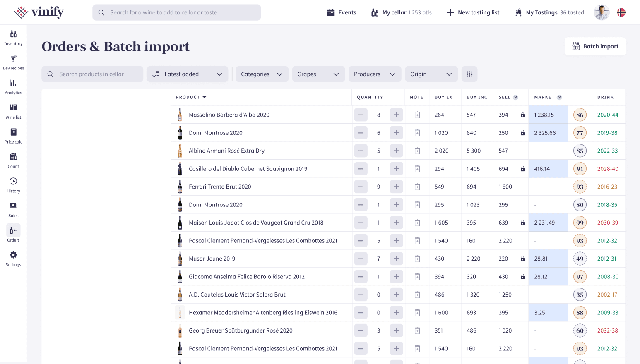Open Hexamer Meddersheimer Altenberg Riesling Eiswein 2016
Viewport: 640px width, 364px height.
[x=263, y=313]
